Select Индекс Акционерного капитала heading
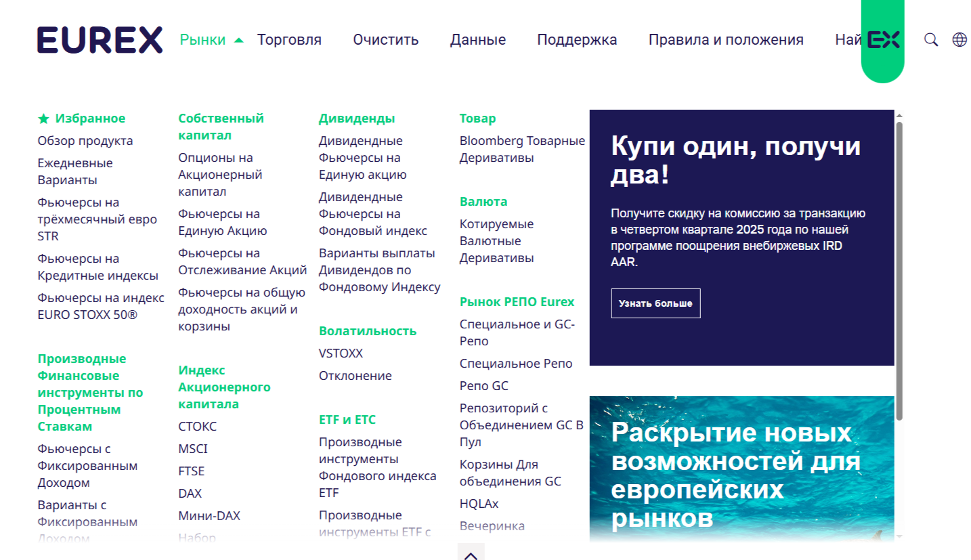 225,387
